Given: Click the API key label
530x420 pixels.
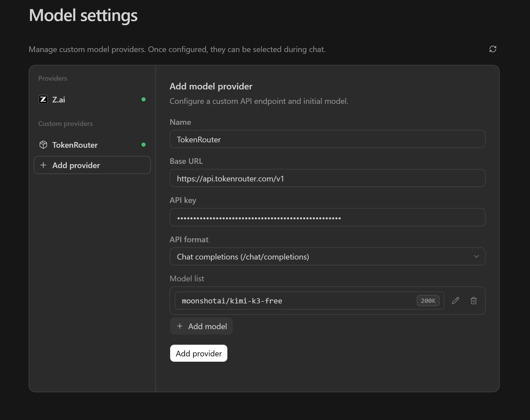Looking at the screenshot, I should 183,200.
